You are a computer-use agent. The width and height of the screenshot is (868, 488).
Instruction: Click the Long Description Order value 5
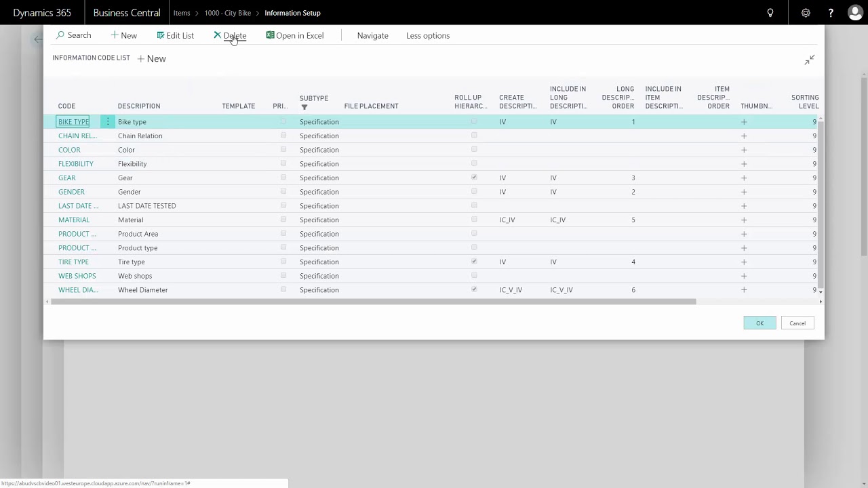click(633, 220)
